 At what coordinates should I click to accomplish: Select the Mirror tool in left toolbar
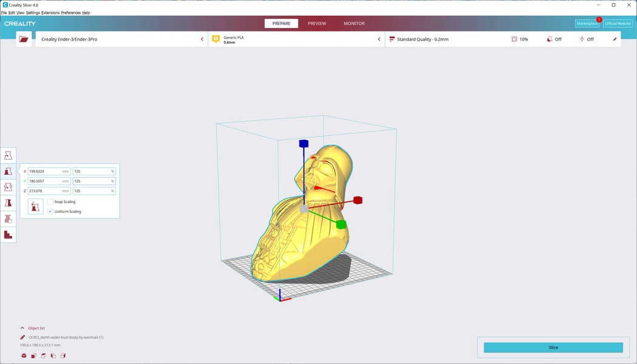coord(8,203)
